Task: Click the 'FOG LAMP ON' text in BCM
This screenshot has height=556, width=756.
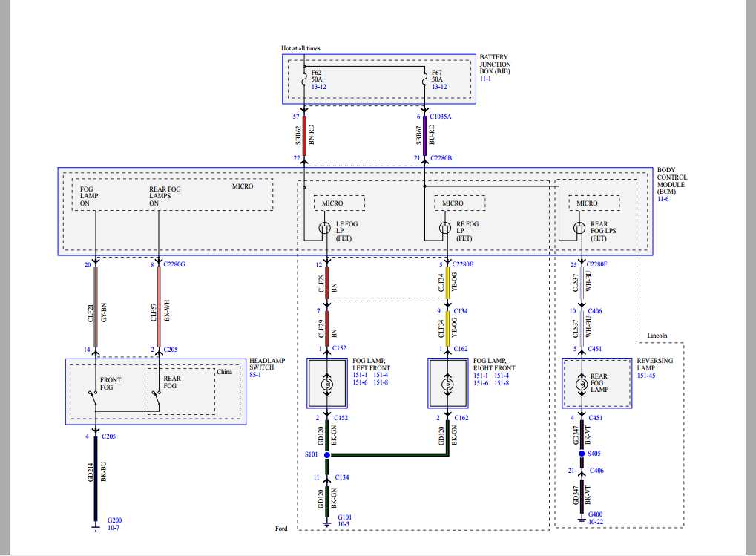Action: (89, 196)
